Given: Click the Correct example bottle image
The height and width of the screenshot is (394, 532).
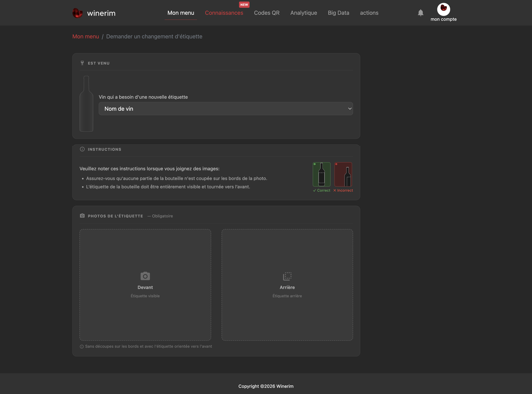Looking at the screenshot, I should pyautogui.click(x=322, y=174).
